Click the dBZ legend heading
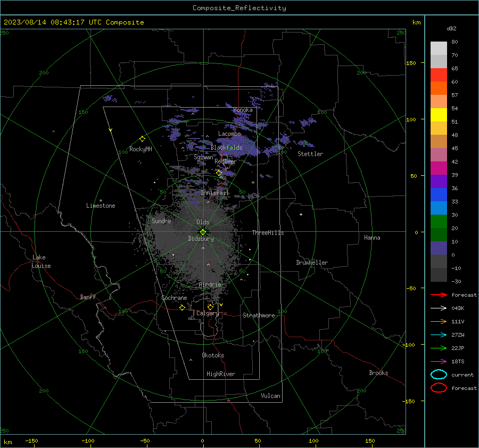Screen dimensions: 479x448 coord(451,28)
